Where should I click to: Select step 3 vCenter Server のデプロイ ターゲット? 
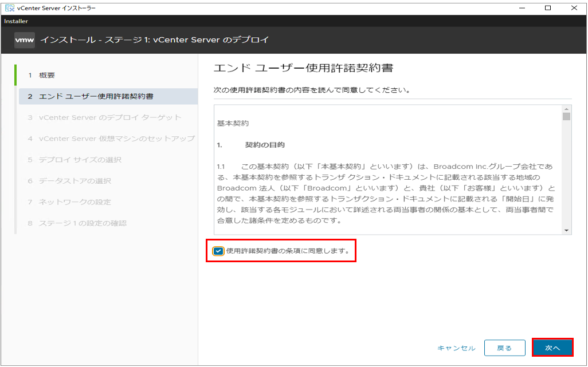pyautogui.click(x=108, y=117)
